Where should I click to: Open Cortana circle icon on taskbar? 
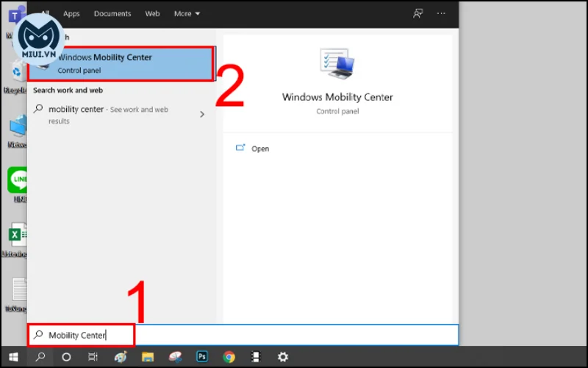[66, 357]
